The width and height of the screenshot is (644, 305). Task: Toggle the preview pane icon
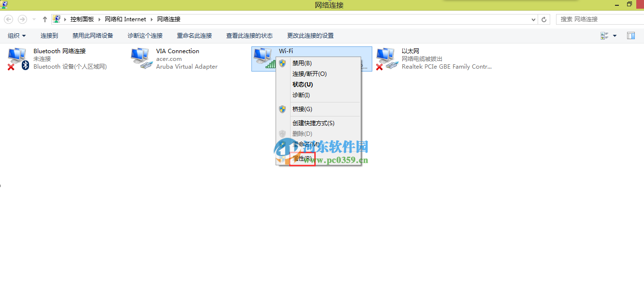[631, 35]
